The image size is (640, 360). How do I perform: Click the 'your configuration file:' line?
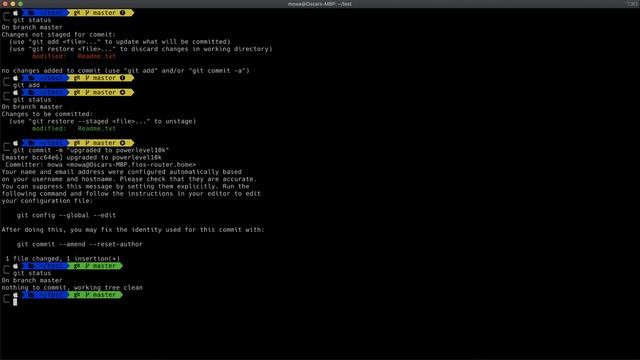pyautogui.click(x=47, y=201)
